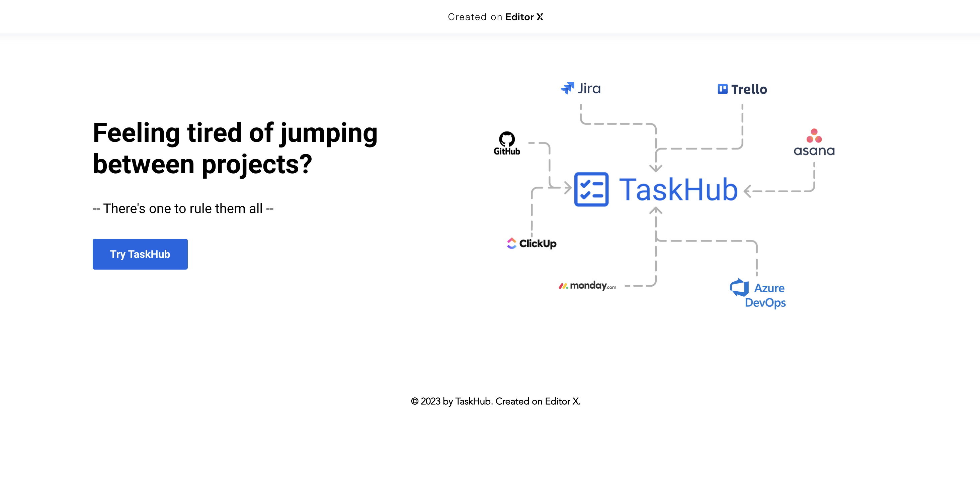980x489 pixels.
Task: Click the large TaskHub wordmark
Action: (x=678, y=189)
